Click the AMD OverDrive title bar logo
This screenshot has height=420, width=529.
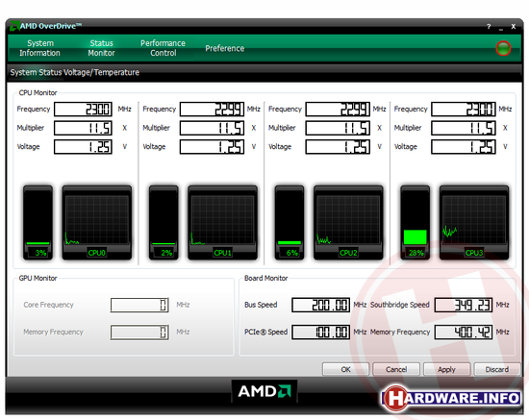14,26
